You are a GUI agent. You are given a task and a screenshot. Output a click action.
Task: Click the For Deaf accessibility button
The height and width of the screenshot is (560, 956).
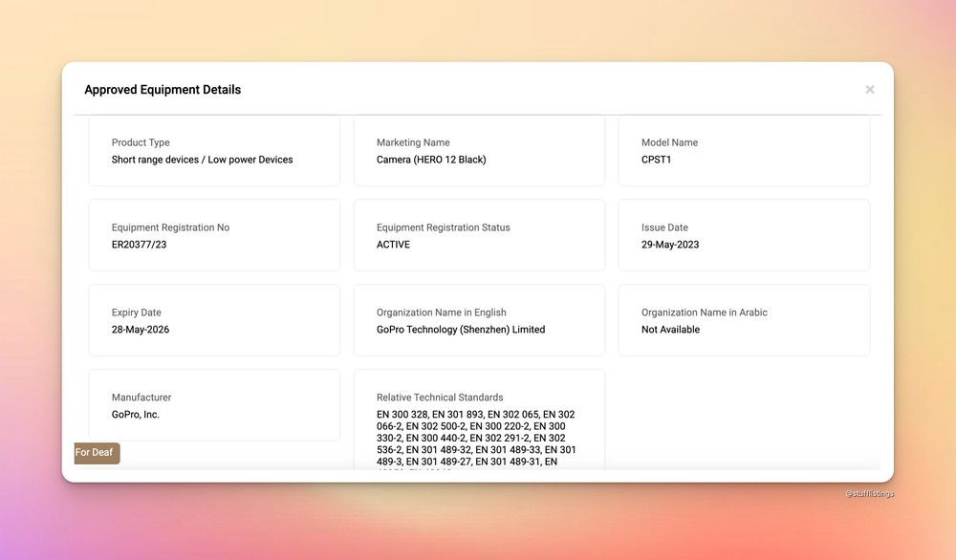[97, 453]
